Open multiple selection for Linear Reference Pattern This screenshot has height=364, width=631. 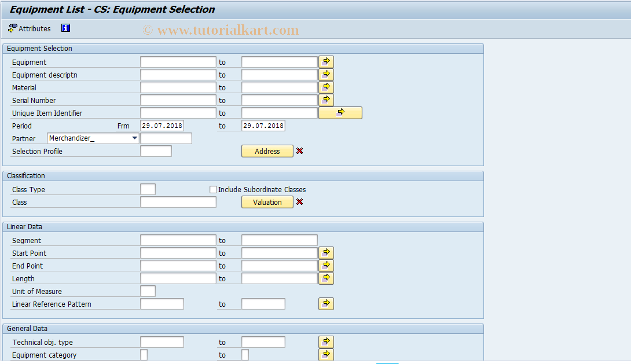pyautogui.click(x=326, y=304)
